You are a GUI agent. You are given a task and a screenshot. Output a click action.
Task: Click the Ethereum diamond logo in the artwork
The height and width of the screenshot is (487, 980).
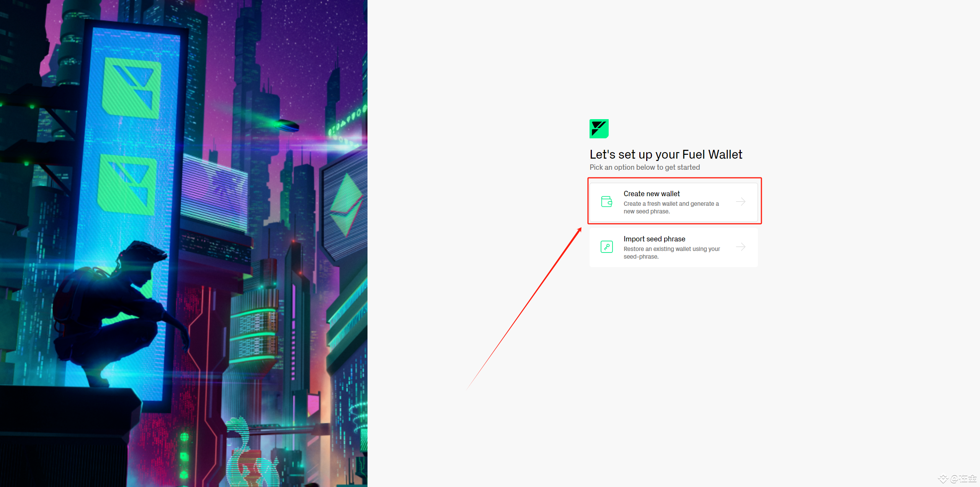(x=346, y=204)
